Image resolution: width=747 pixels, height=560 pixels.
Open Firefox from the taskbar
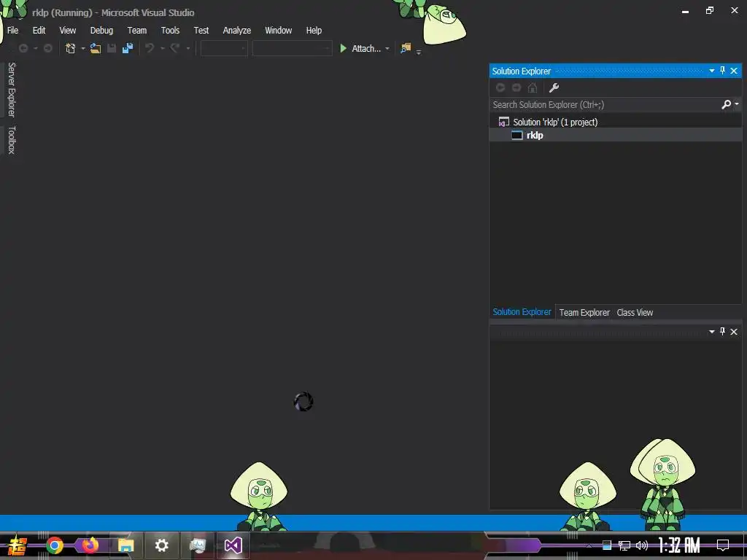click(90, 545)
